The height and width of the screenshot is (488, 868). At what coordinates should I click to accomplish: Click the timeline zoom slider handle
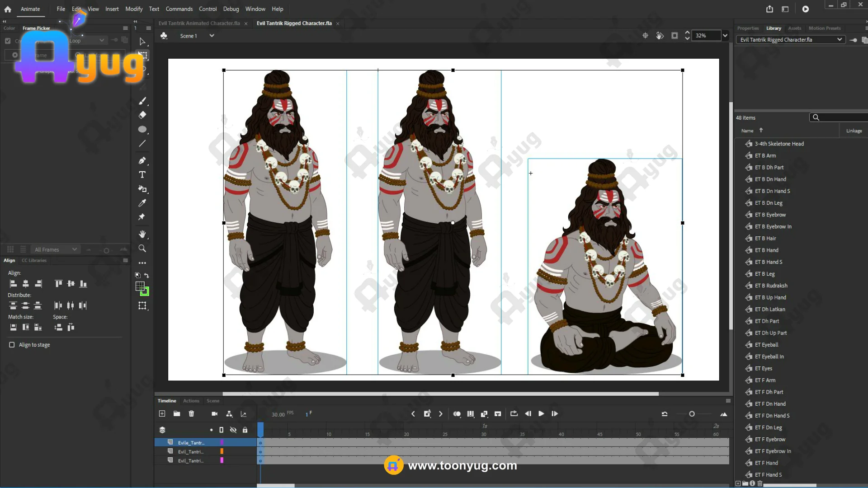[x=692, y=414]
